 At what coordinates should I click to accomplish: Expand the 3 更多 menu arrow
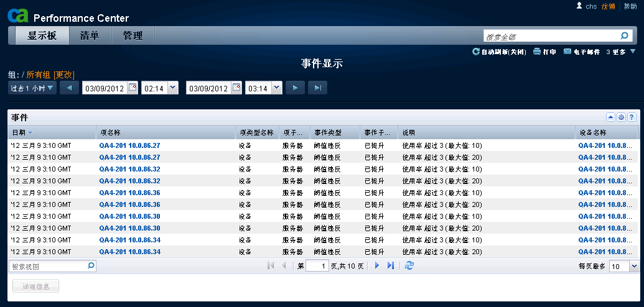click(633, 52)
